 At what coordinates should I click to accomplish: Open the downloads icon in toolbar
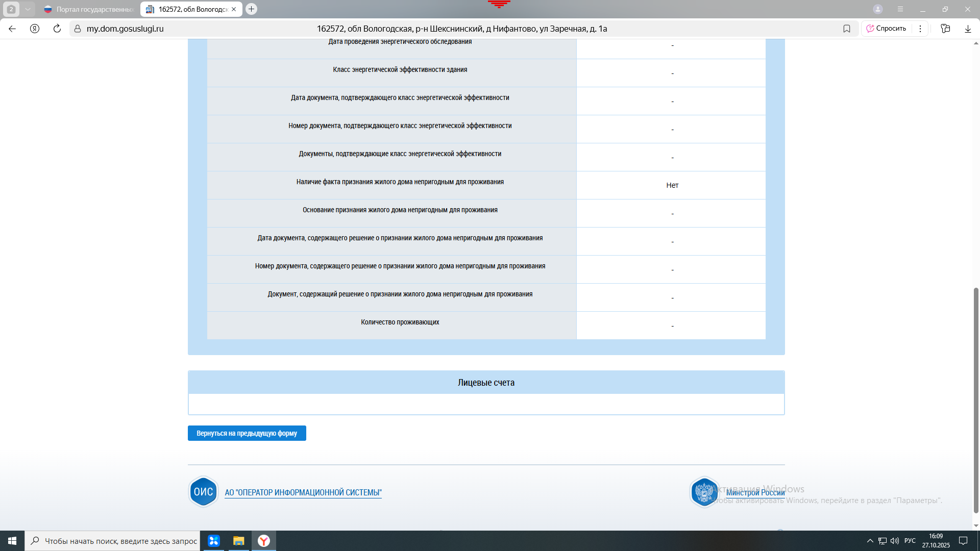(968, 29)
